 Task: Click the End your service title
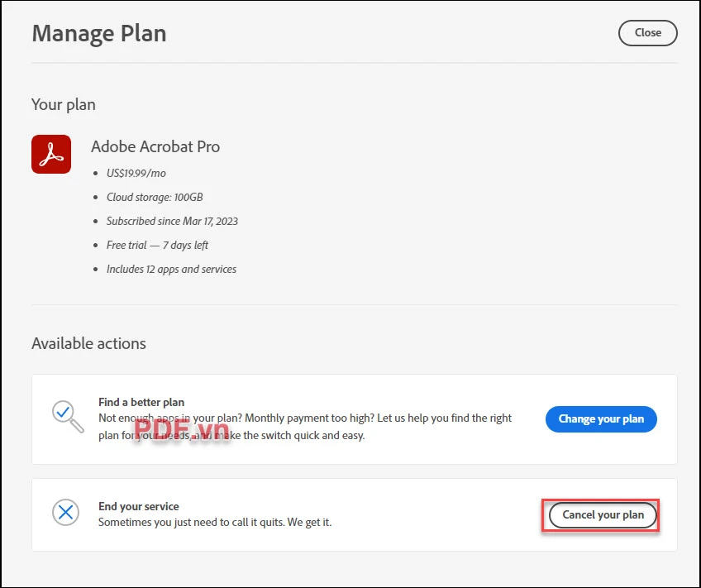point(139,506)
